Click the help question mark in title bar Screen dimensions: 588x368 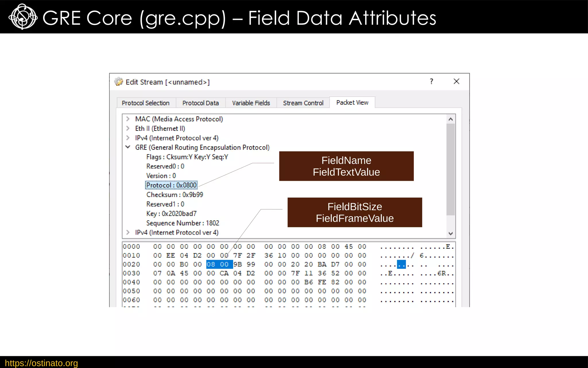[x=432, y=82]
